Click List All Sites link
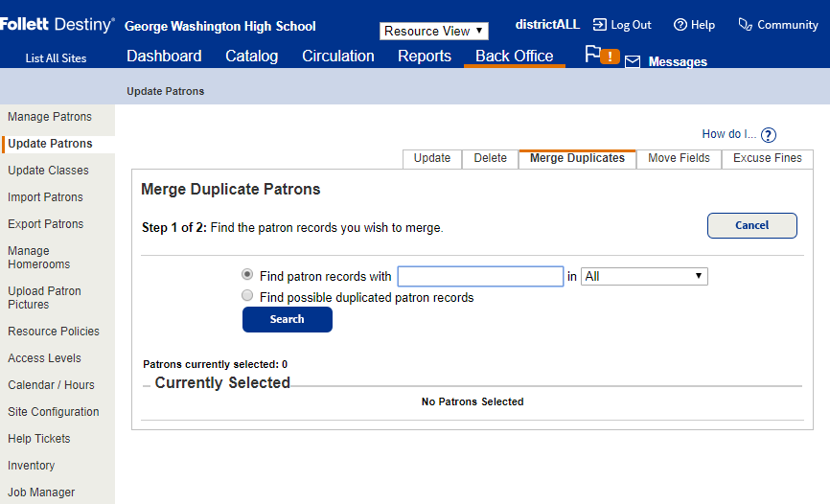This screenshot has height=504, width=830. [x=56, y=58]
